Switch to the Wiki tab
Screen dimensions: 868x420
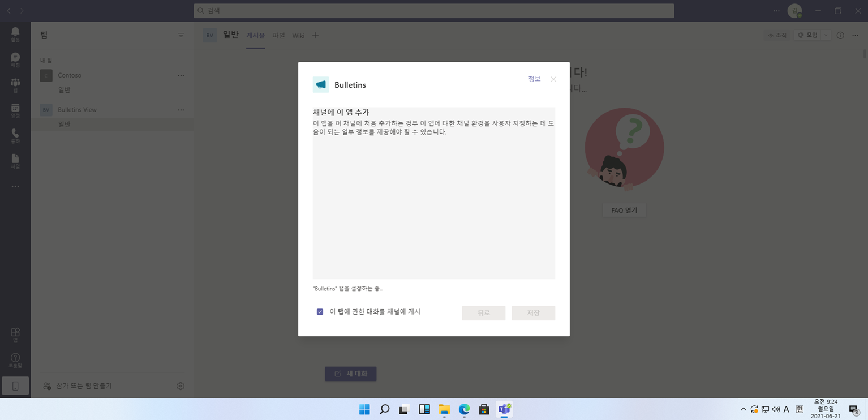pyautogui.click(x=298, y=36)
